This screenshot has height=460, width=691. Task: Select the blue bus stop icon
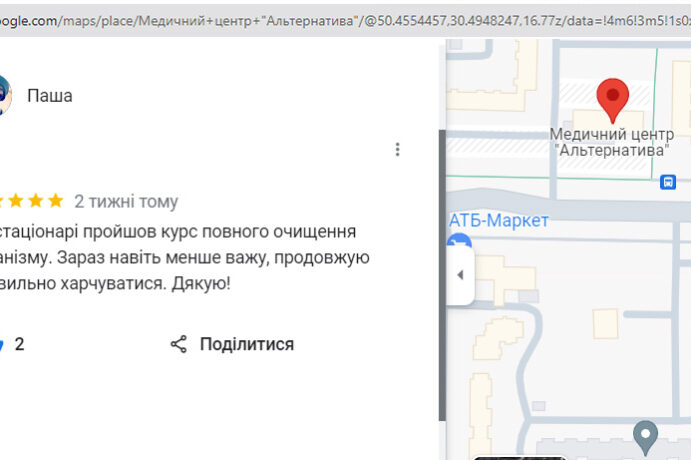pyautogui.click(x=668, y=182)
